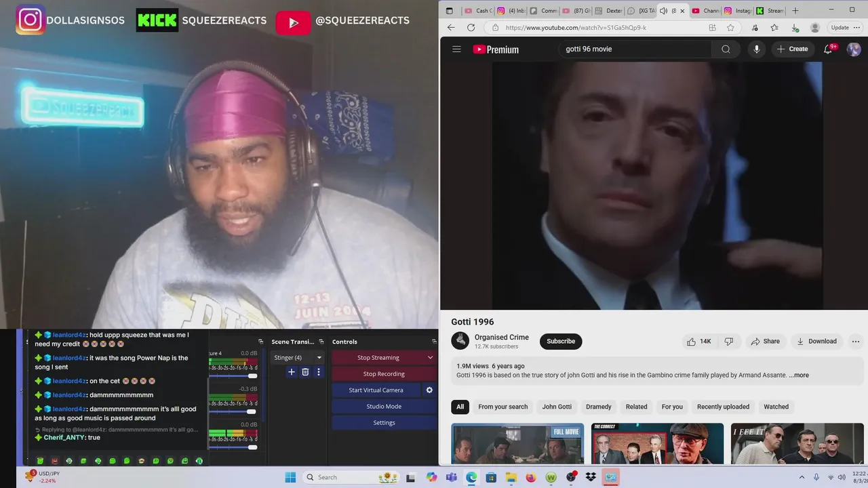Select the From your search chip
Image resolution: width=868 pixels, height=488 pixels.
[x=502, y=407]
